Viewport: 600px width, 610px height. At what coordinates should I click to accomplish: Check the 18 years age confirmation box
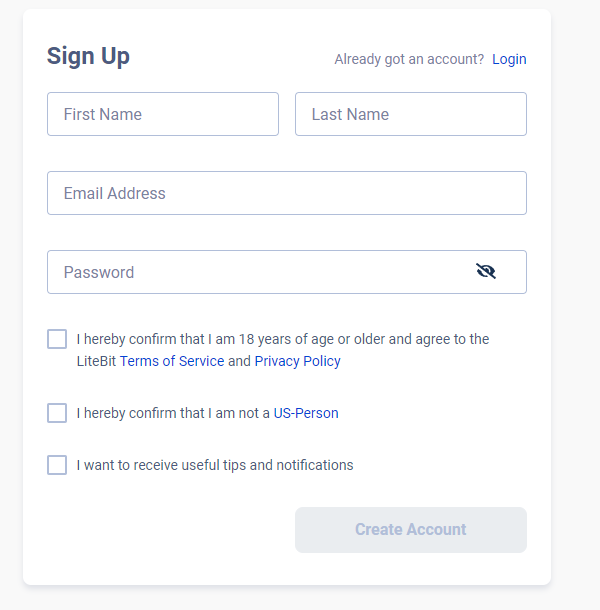tap(57, 339)
